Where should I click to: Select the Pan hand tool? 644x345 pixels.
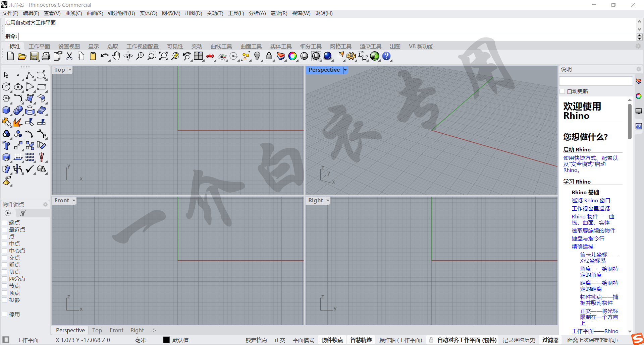(x=116, y=56)
